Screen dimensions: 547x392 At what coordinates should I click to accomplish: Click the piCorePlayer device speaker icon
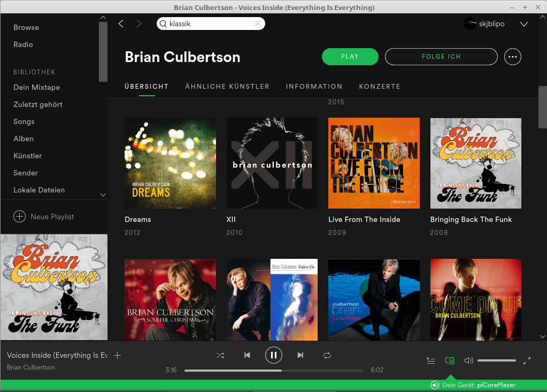pyautogui.click(x=435, y=385)
